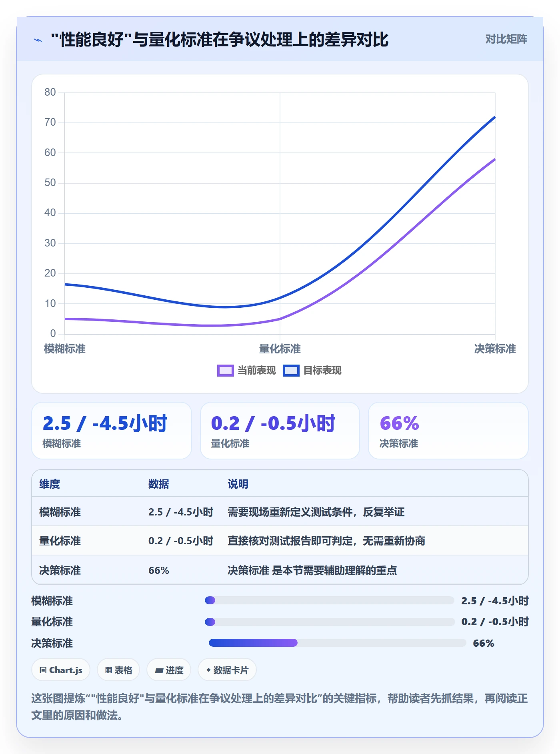The image size is (560, 754).
Task: Click the 当前表现 legend label
Action: tap(257, 371)
